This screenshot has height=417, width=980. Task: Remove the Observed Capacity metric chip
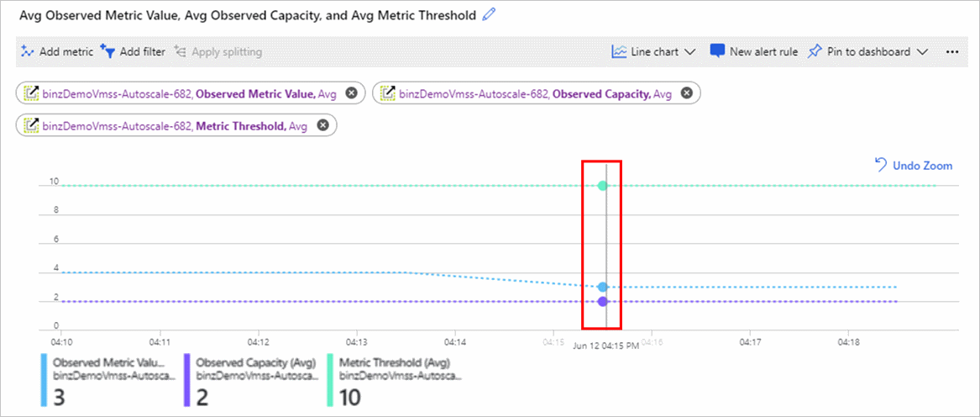(x=686, y=93)
